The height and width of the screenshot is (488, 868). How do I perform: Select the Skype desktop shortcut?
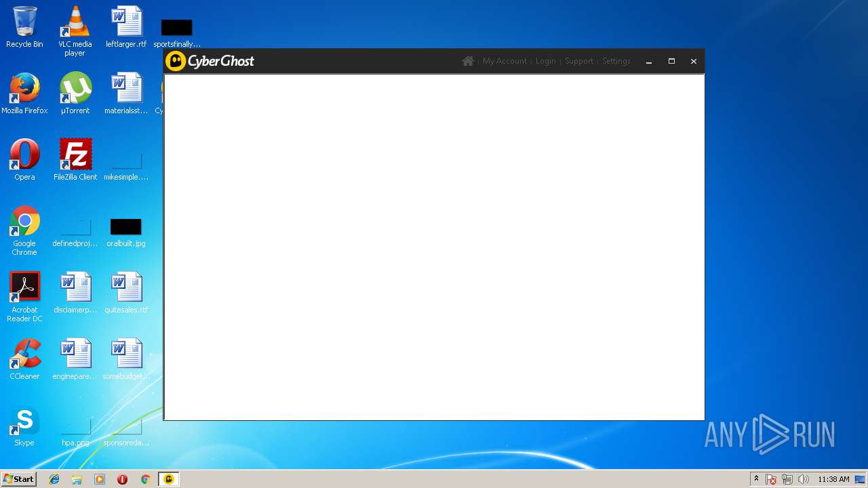tap(24, 426)
